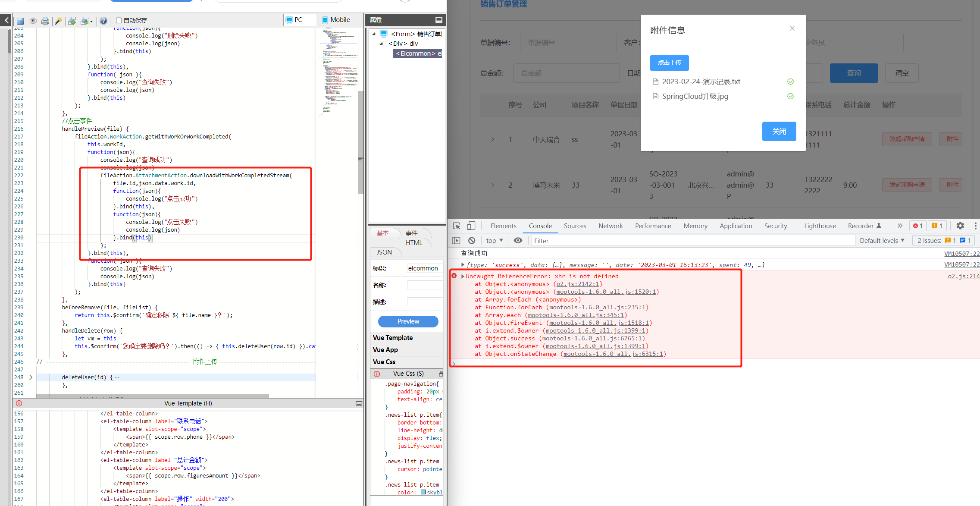Click the code minimap scrollbar slider
The height and width of the screenshot is (506, 980).
(x=360, y=142)
